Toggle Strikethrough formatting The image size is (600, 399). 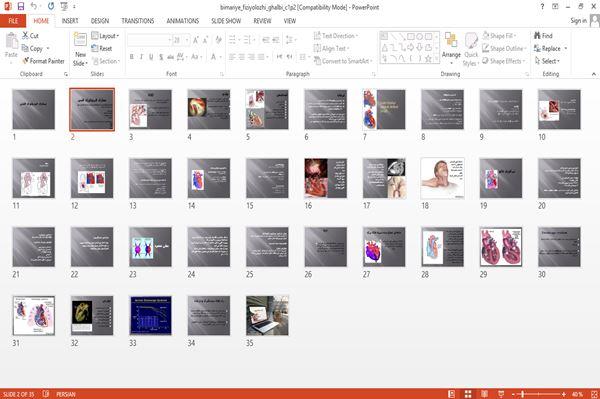pyautogui.click(x=170, y=57)
